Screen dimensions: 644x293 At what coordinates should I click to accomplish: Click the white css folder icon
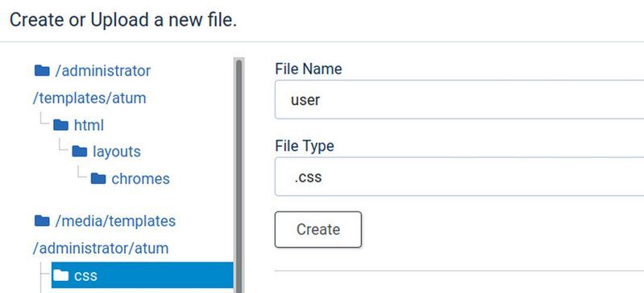click(60, 275)
